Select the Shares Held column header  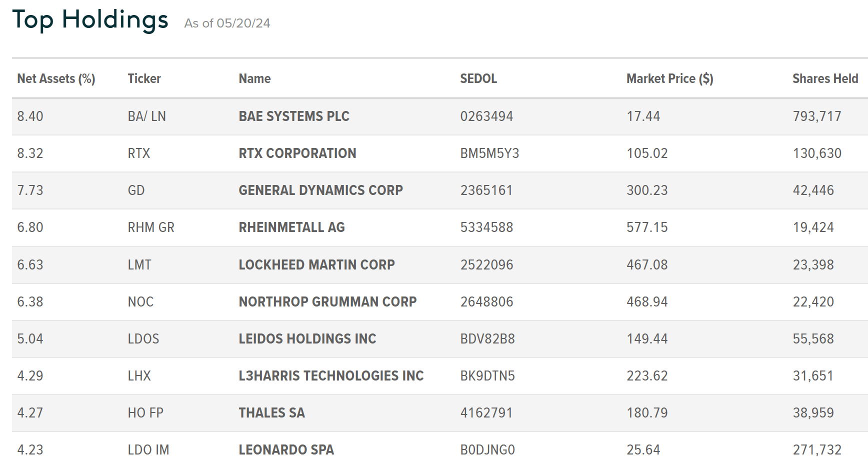825,79
